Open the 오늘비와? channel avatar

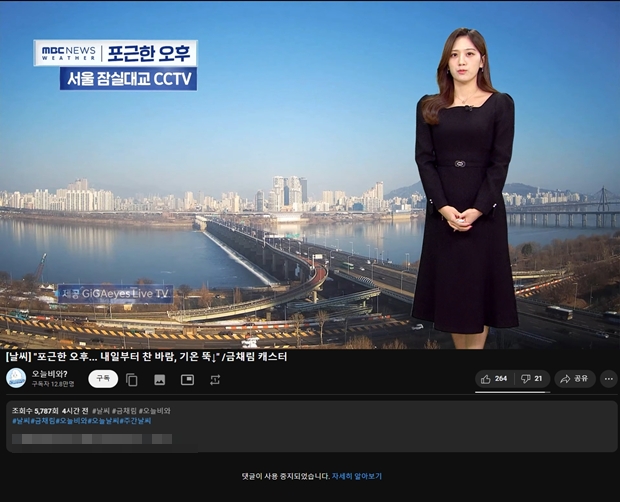coord(16,378)
